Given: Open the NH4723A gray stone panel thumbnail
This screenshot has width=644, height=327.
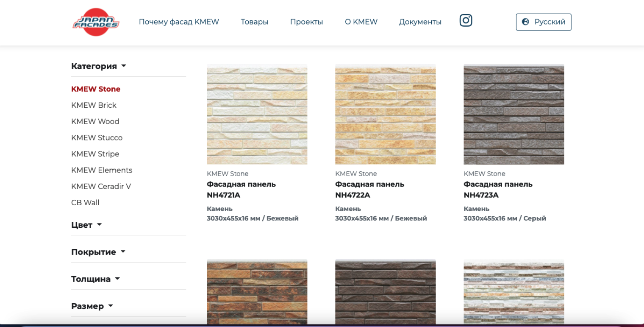Looking at the screenshot, I should (x=514, y=115).
